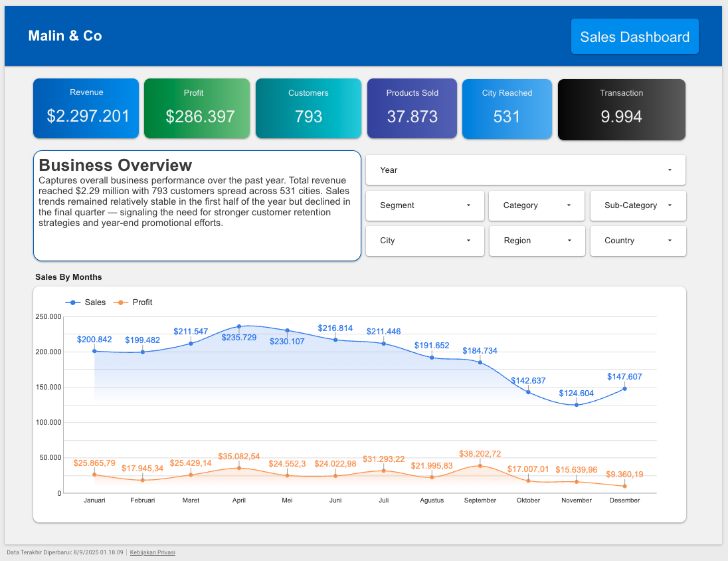Open the Kebijakan Privasi link
This screenshot has width=728, height=561.
point(152,552)
